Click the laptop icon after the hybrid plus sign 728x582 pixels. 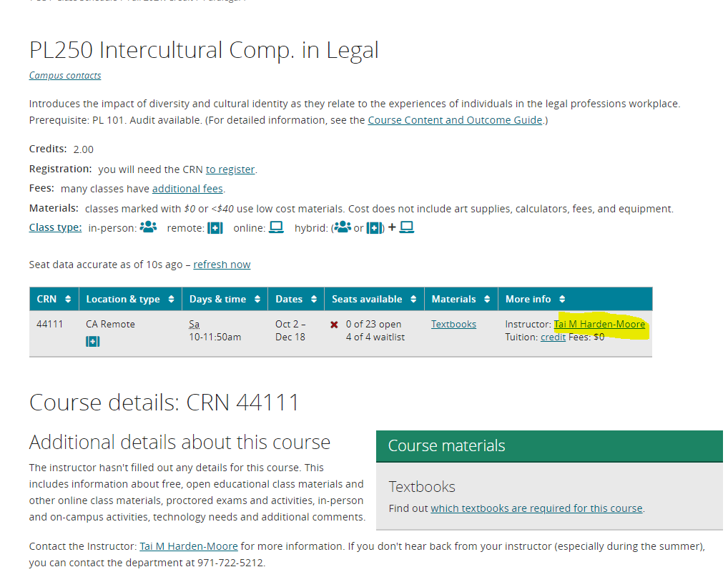click(x=407, y=227)
